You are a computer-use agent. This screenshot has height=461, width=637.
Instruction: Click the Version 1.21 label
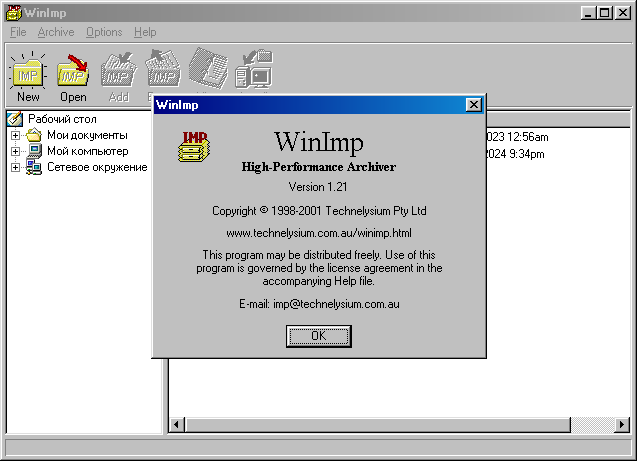tap(318, 187)
